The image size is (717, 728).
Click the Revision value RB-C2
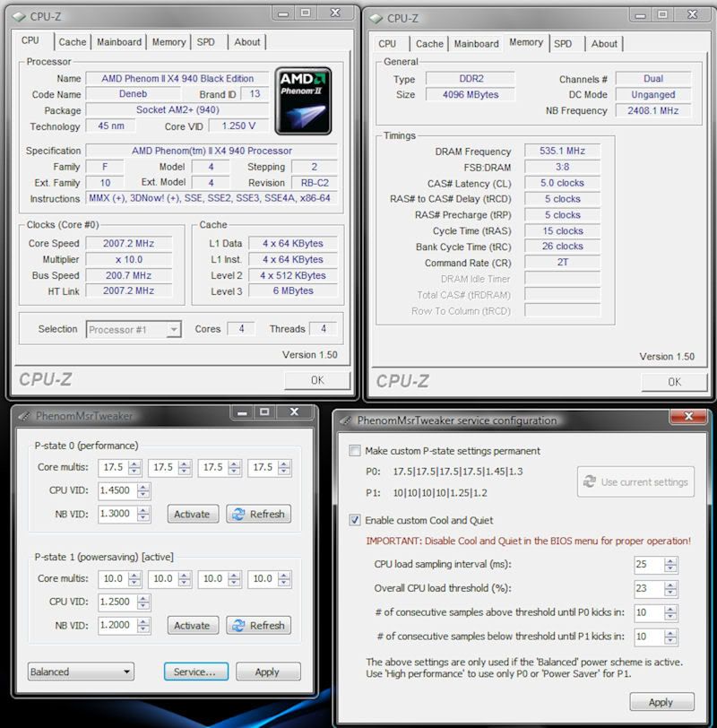(315, 183)
